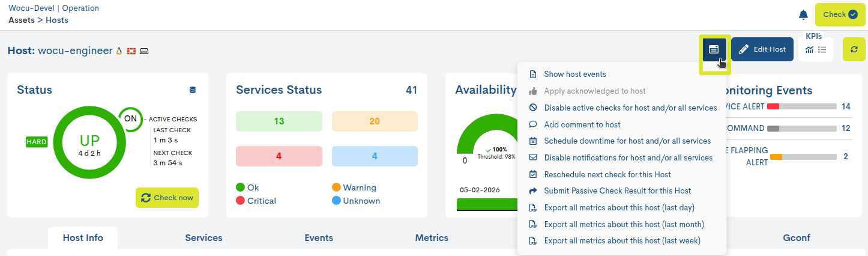
Task: Open the Gconf tab
Action: [x=796, y=238]
